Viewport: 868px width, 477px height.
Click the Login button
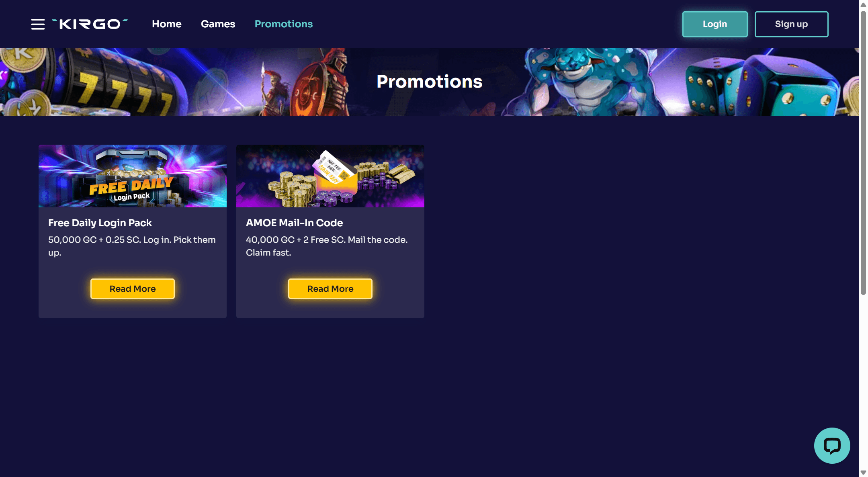point(715,24)
